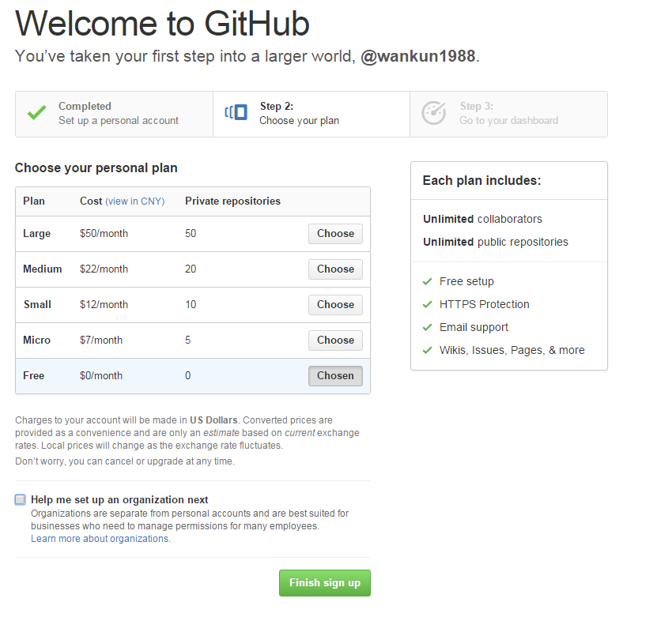Viewport: 672px width, 636px height.
Task: Click the Finish sign up button
Action: pos(325,583)
